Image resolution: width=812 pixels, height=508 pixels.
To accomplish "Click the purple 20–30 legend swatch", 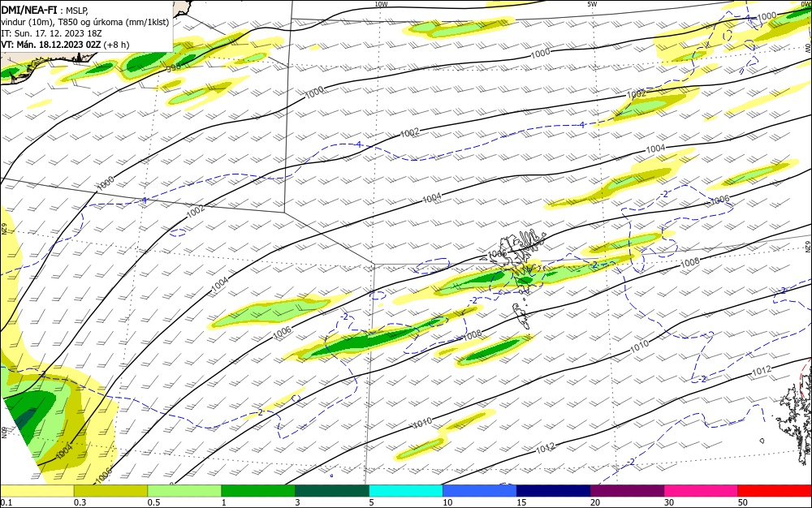I will pos(627,491).
